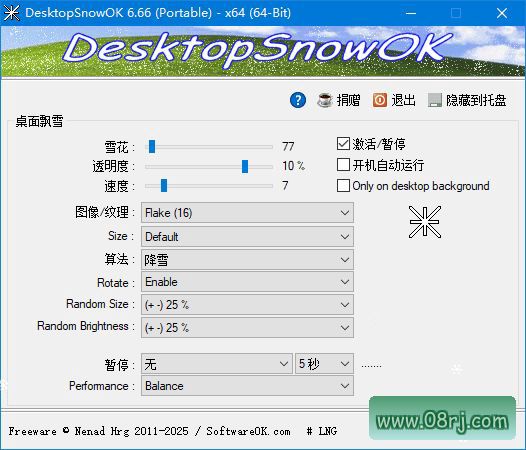Screen dimensions: 526x450
Task: Click the DesktopSnowOK banner logo
Action: coord(257,50)
